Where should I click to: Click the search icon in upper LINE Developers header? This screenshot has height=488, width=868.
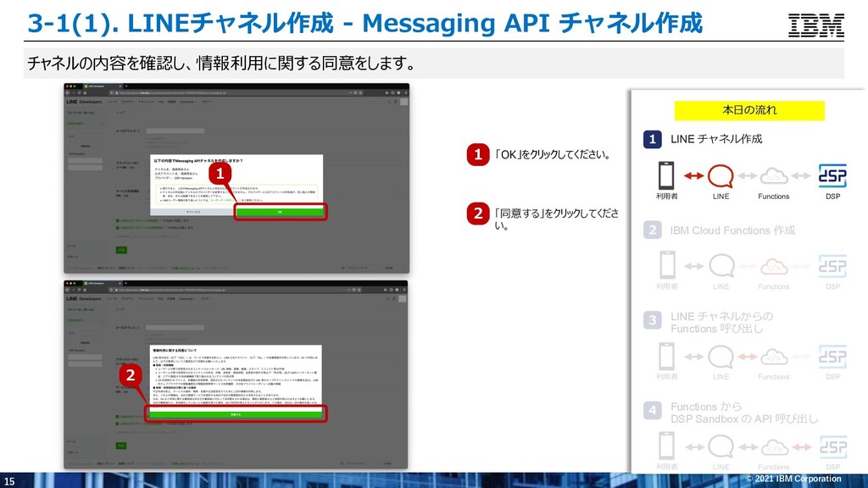coord(389,102)
